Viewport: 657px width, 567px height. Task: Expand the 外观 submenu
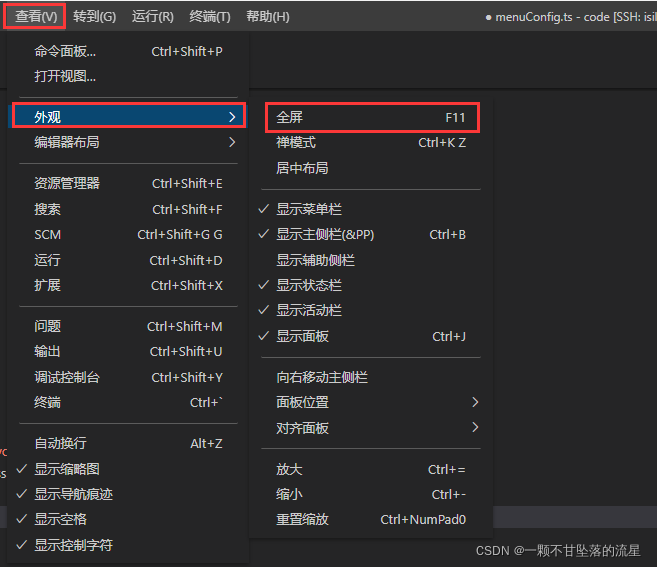(128, 117)
